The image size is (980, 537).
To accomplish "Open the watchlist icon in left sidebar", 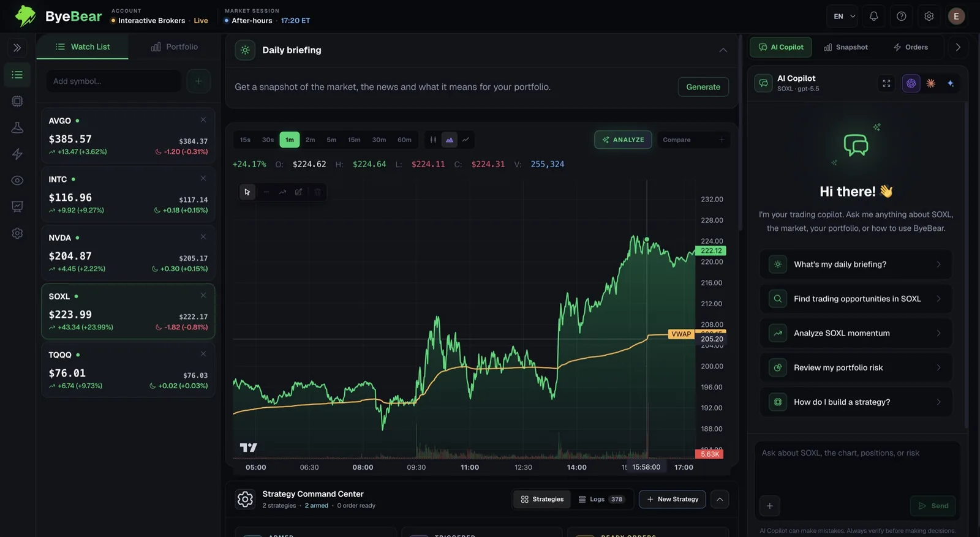I will click(17, 75).
